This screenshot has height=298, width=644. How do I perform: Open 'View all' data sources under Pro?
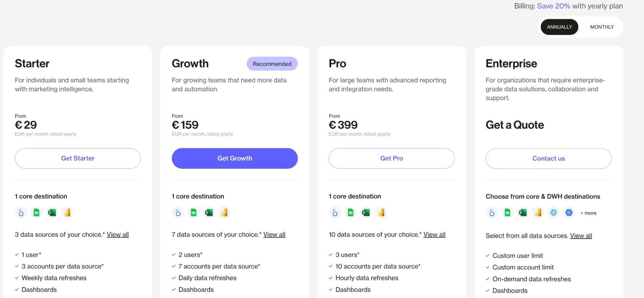pos(434,234)
